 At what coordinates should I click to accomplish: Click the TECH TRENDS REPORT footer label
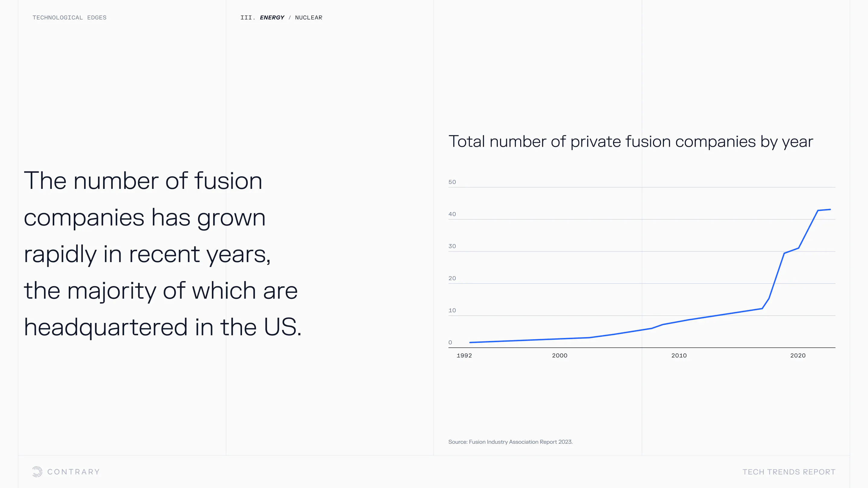click(789, 472)
